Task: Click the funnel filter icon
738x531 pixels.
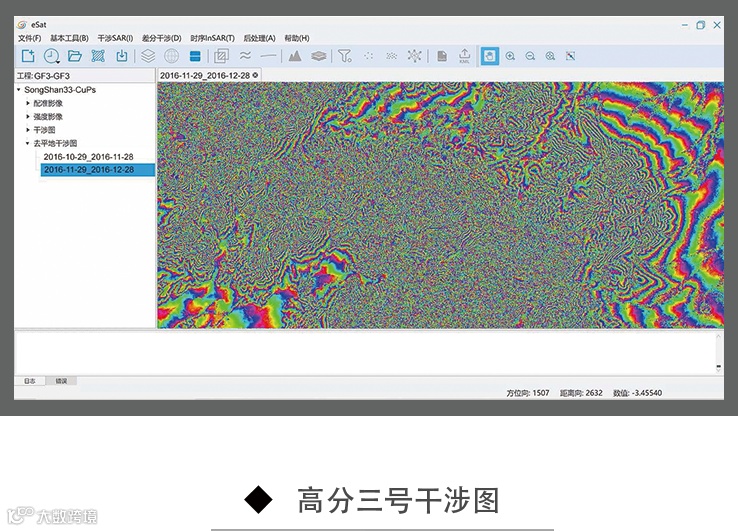Action: pos(345,56)
